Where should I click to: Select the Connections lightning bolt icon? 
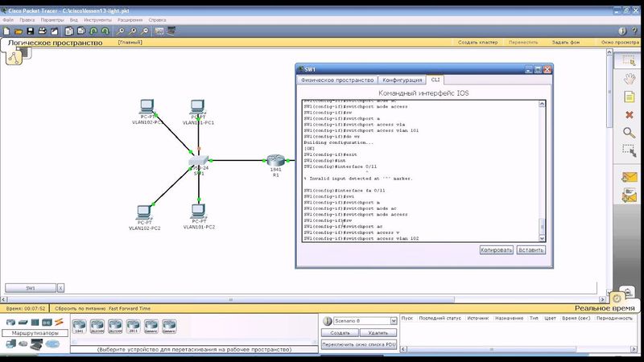[59, 323]
